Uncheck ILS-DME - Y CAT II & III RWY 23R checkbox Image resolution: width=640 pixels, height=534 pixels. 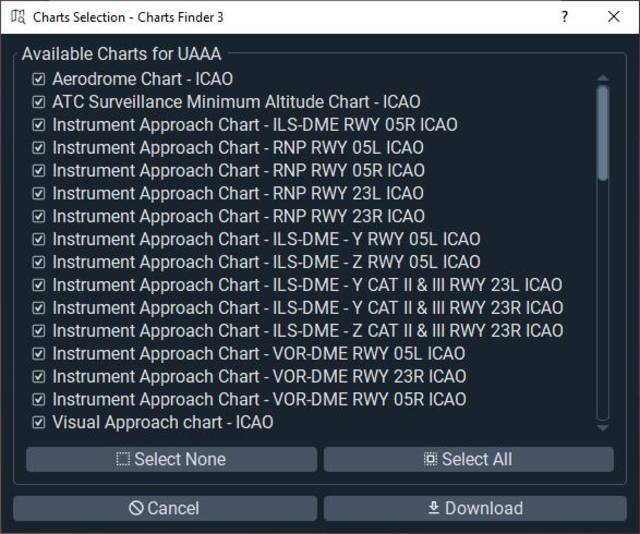point(39,307)
